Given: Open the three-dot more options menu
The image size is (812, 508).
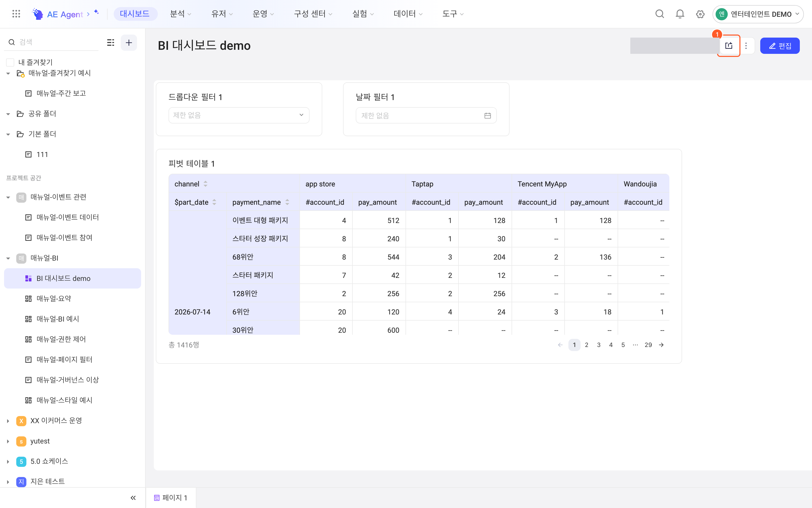Looking at the screenshot, I should 746,46.
